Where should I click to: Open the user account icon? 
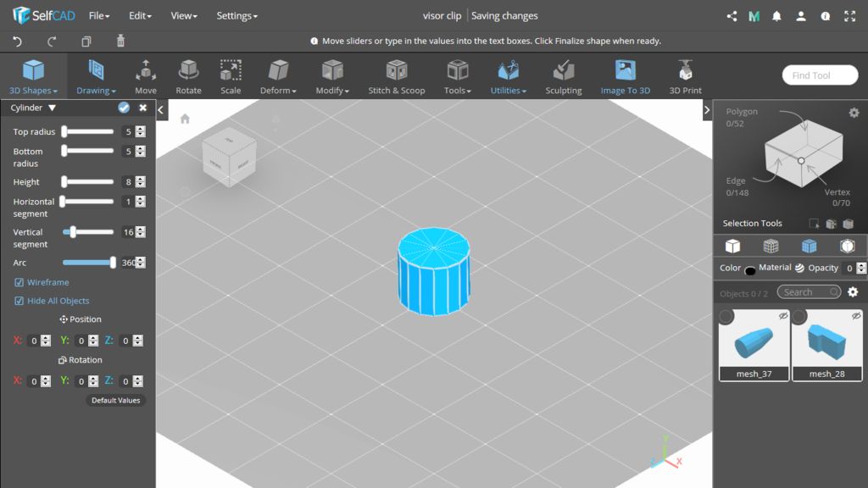800,16
